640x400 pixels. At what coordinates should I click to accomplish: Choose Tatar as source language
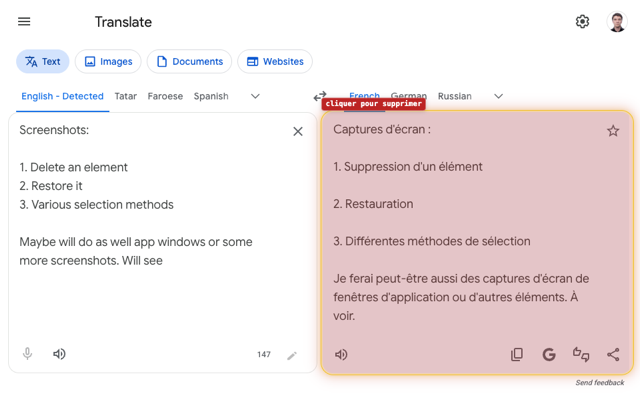(126, 96)
